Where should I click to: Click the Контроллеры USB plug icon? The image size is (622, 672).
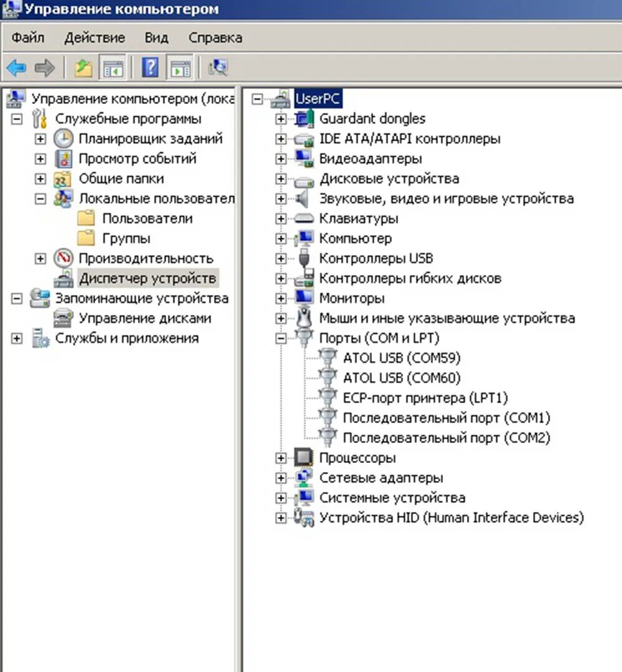304,258
